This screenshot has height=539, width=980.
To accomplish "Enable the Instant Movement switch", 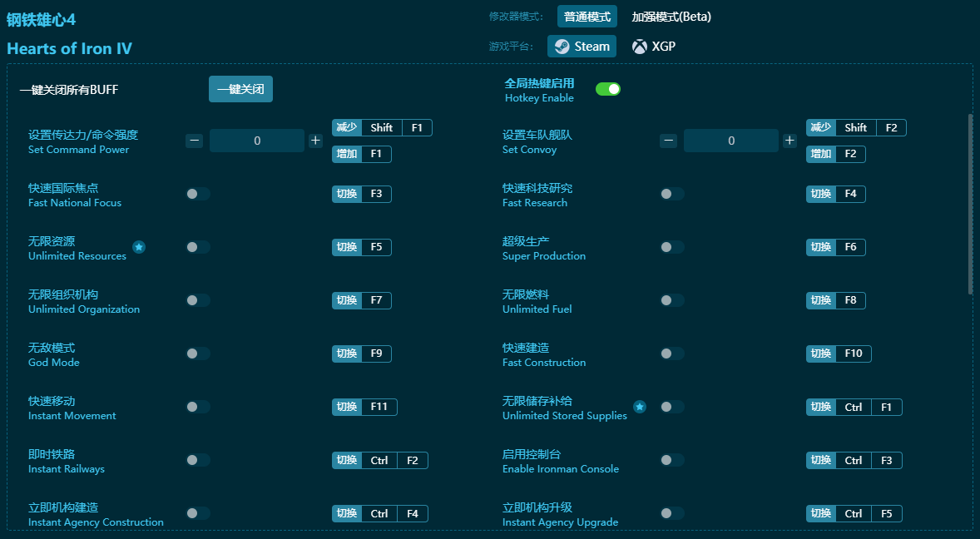I will pos(198,407).
